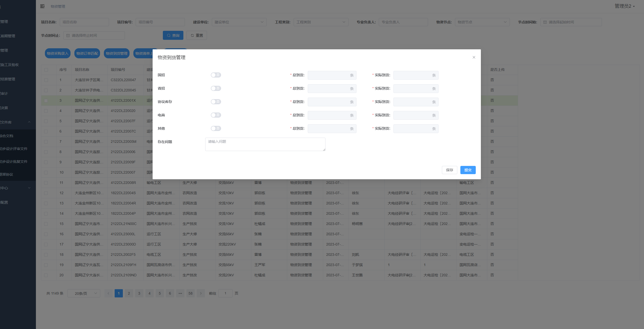
Task: Click the 物资管理 breadcrumb
Action: [58, 6]
